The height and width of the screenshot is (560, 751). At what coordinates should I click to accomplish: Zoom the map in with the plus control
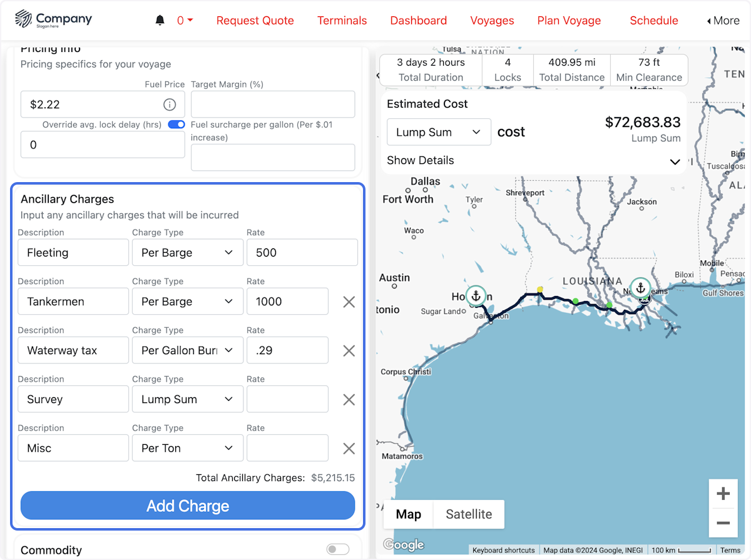(723, 493)
